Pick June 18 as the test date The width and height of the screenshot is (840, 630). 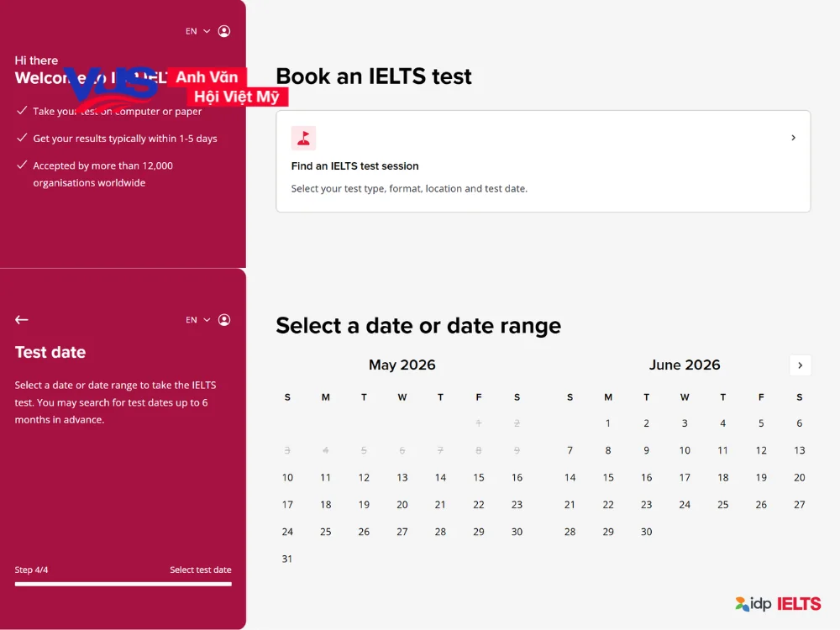pyautogui.click(x=723, y=477)
